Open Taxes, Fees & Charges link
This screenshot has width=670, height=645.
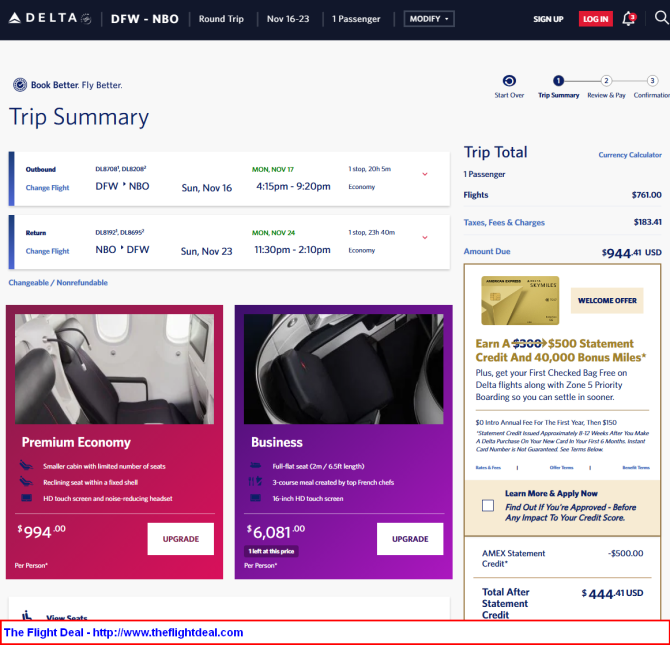(x=504, y=222)
